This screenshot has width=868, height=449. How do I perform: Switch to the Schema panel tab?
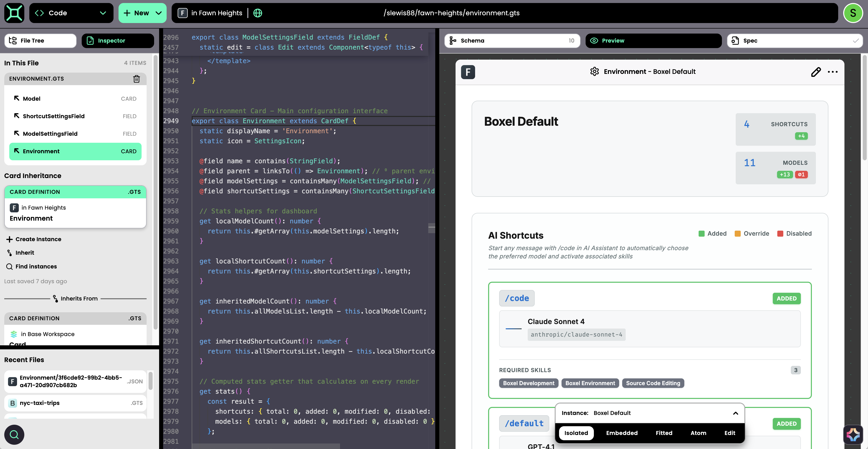click(512, 40)
